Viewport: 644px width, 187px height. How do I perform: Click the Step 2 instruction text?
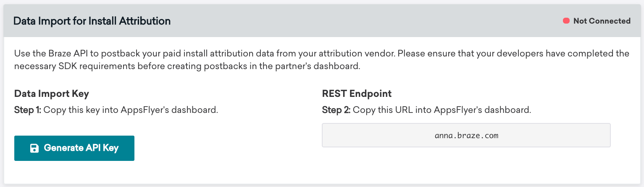pos(427,110)
